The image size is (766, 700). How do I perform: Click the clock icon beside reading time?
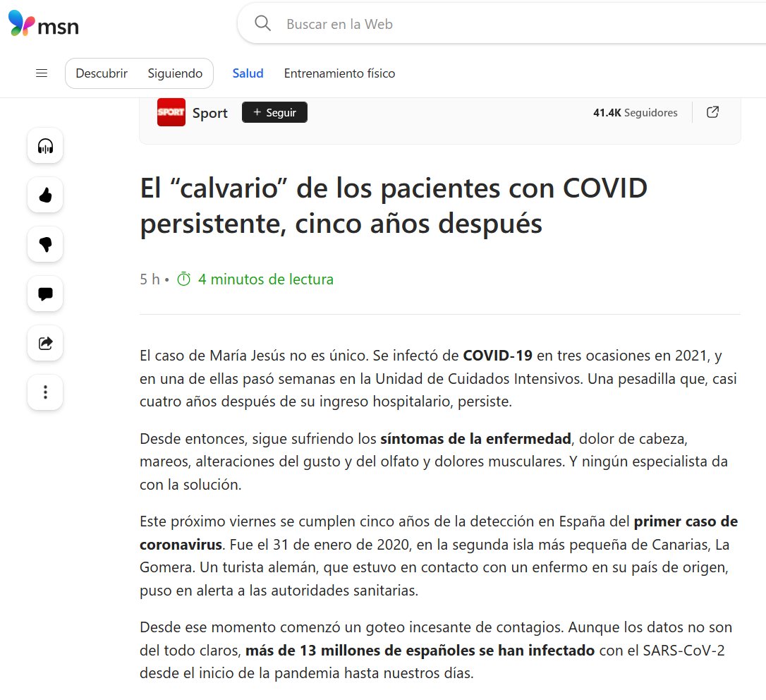point(183,279)
